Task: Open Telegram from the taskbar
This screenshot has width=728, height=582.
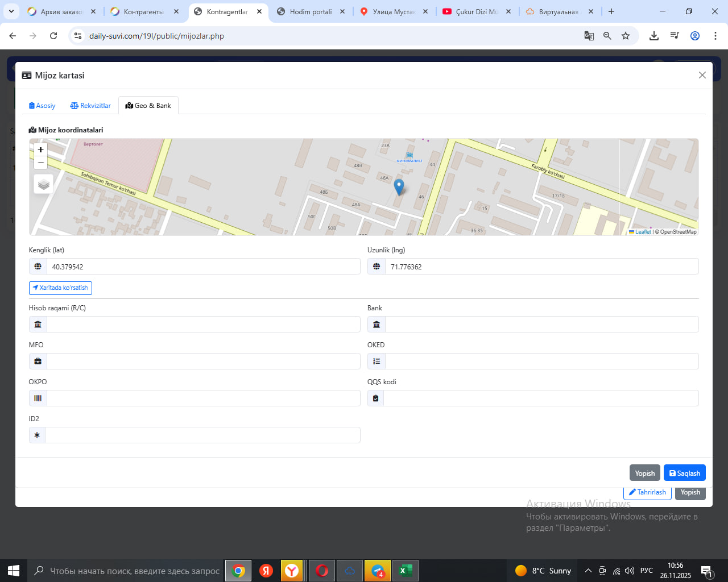Action: pos(378,571)
